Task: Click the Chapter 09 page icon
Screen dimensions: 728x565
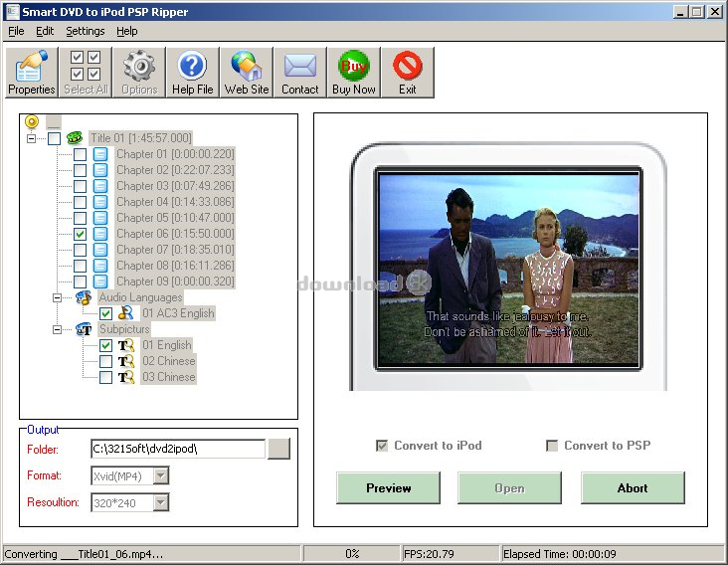Action: (100, 282)
